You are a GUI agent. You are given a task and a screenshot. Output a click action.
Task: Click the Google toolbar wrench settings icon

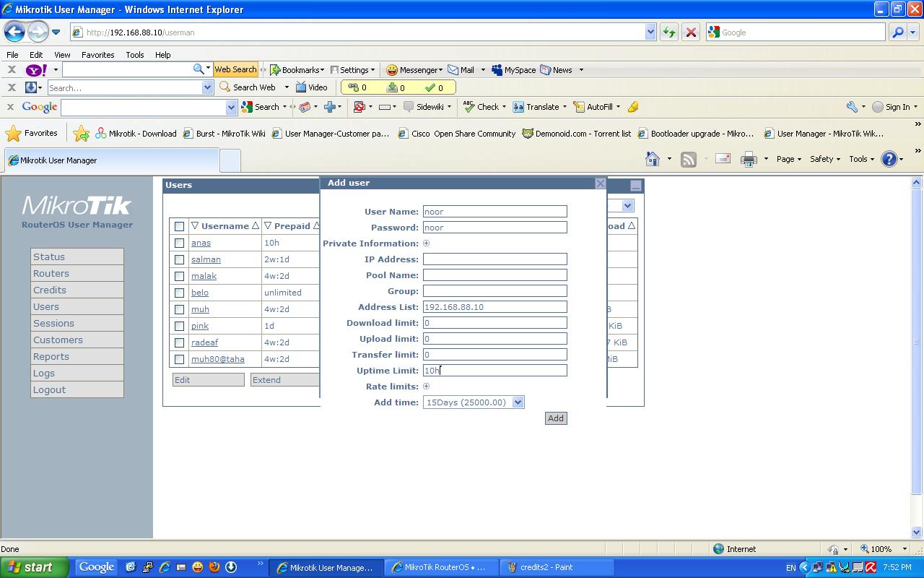point(852,107)
